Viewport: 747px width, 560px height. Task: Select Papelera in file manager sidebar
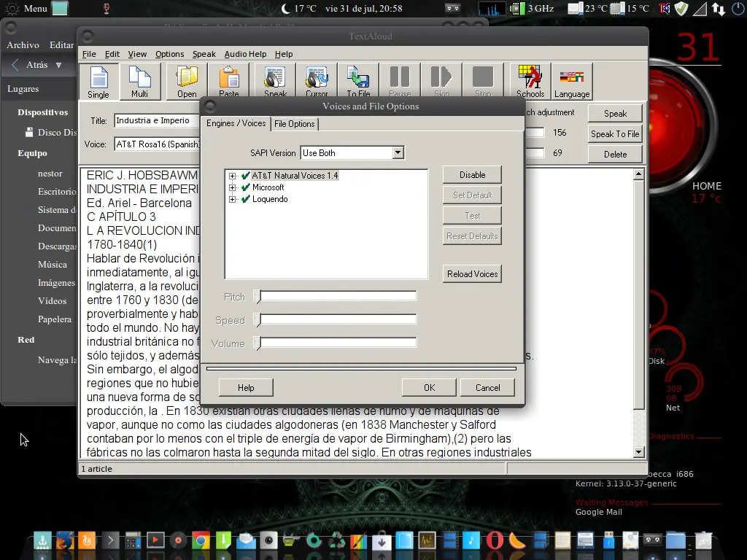pyautogui.click(x=54, y=319)
